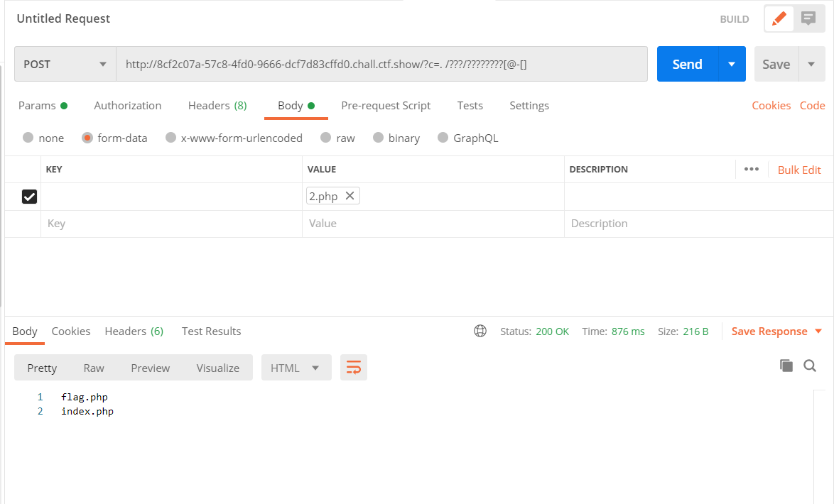Click the new row Description placeholder field
The width and height of the screenshot is (834, 504).
(x=698, y=224)
